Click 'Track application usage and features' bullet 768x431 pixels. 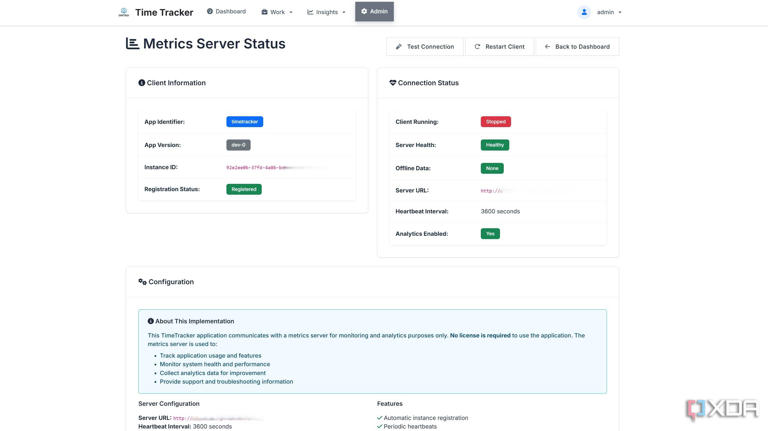211,356
